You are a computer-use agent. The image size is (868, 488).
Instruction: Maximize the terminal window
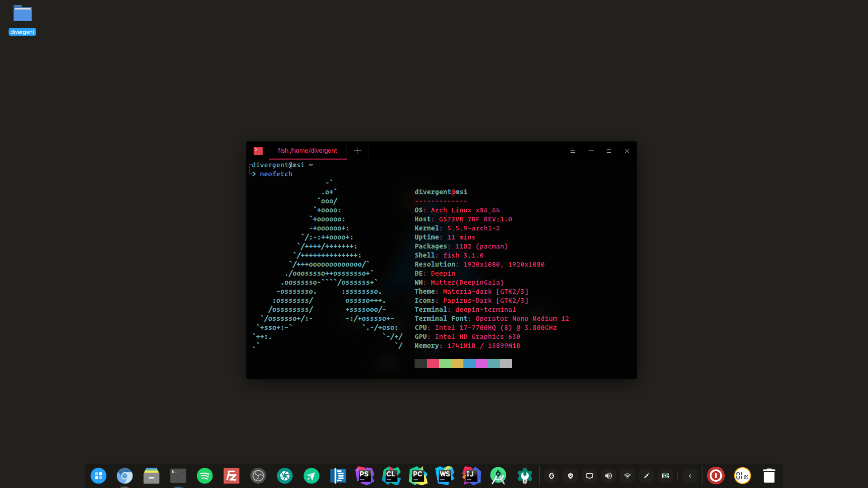point(609,151)
